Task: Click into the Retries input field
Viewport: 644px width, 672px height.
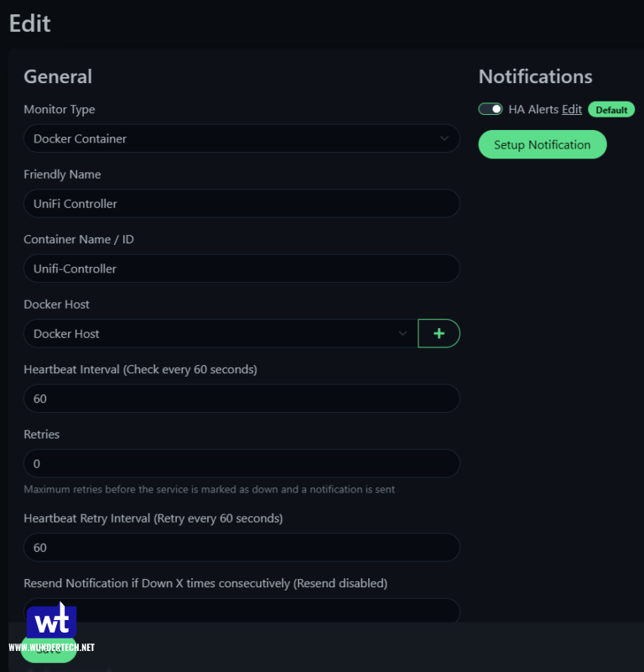Action: (241, 463)
